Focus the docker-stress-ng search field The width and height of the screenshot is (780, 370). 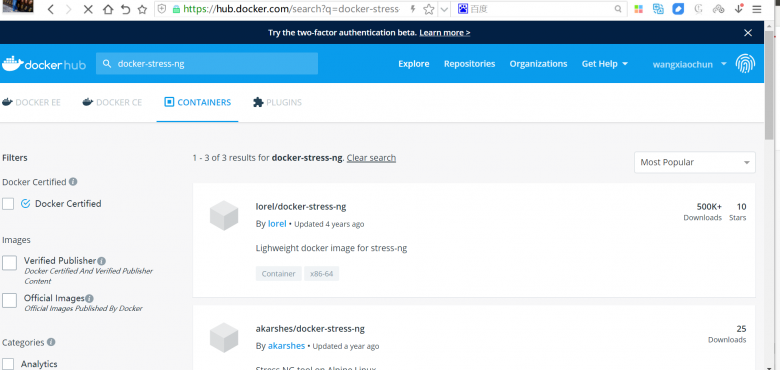point(207,64)
